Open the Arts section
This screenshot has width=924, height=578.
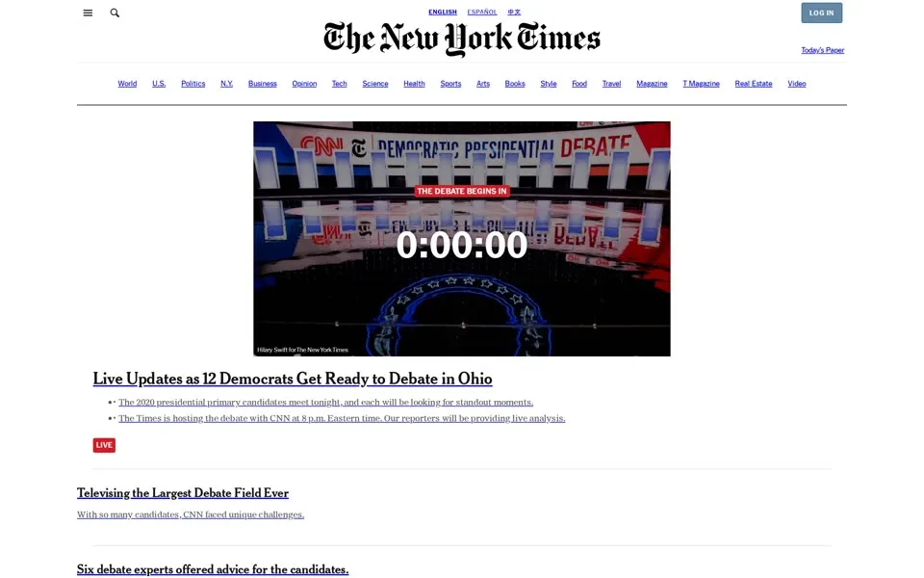[x=483, y=84]
